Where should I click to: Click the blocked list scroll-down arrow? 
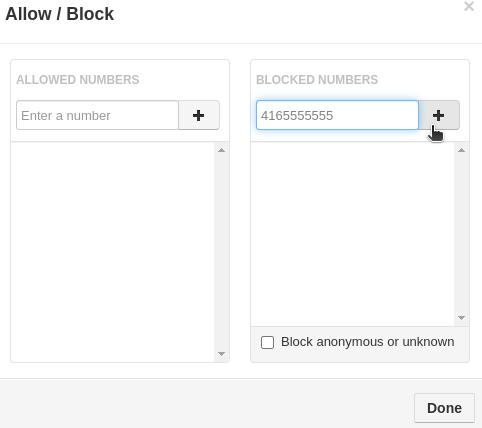tap(461, 318)
